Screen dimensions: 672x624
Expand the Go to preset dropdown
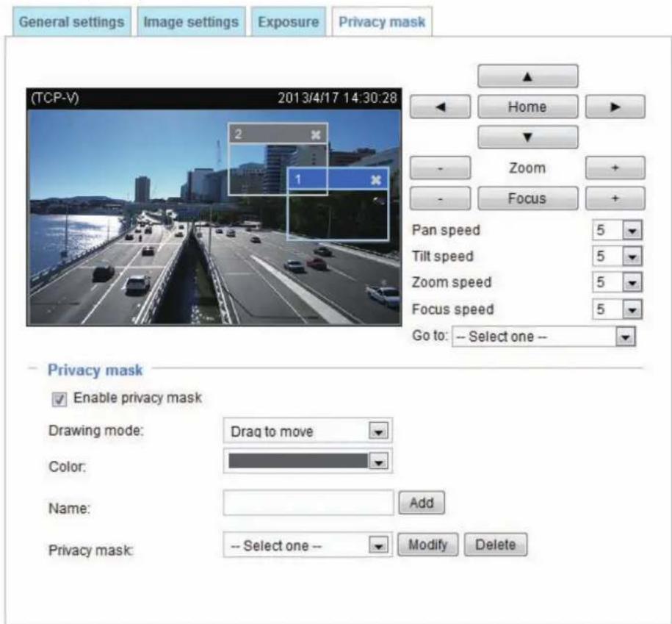coord(544,337)
